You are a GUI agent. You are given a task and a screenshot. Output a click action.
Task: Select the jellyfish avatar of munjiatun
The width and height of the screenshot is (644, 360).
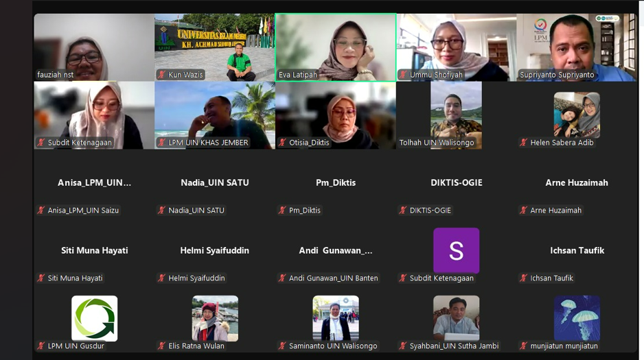[x=577, y=318]
